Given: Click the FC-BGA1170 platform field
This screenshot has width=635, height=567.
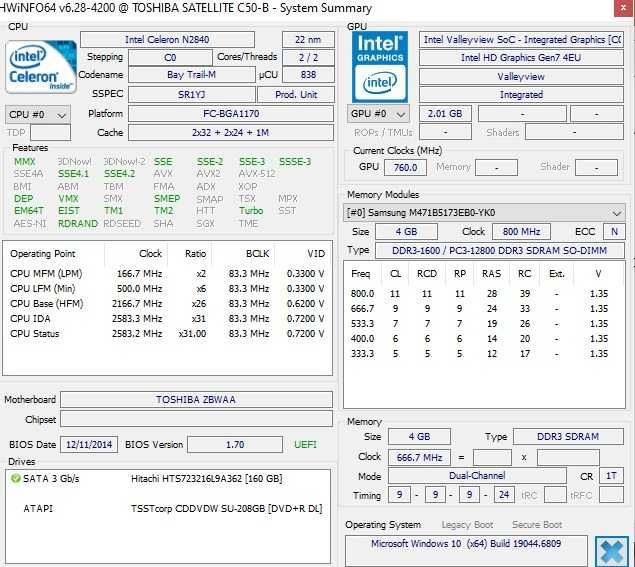Looking at the screenshot, I should click(231, 114).
